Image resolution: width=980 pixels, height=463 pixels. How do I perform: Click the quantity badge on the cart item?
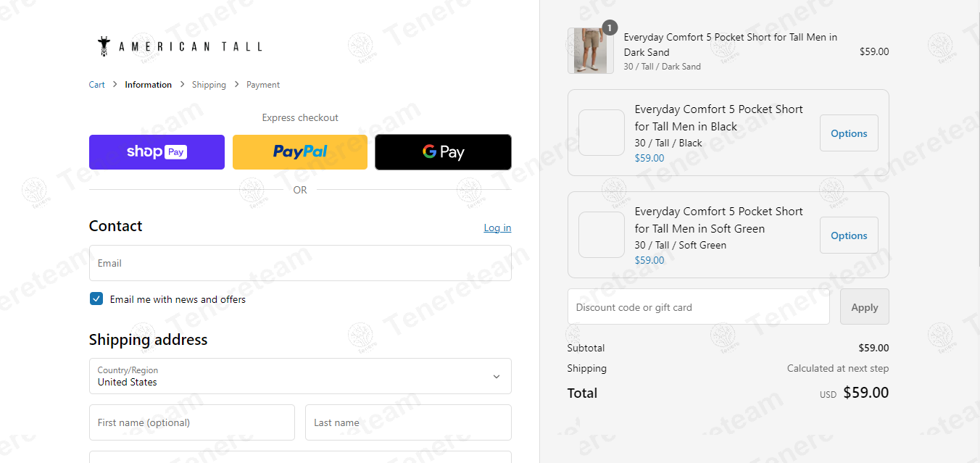click(x=610, y=28)
